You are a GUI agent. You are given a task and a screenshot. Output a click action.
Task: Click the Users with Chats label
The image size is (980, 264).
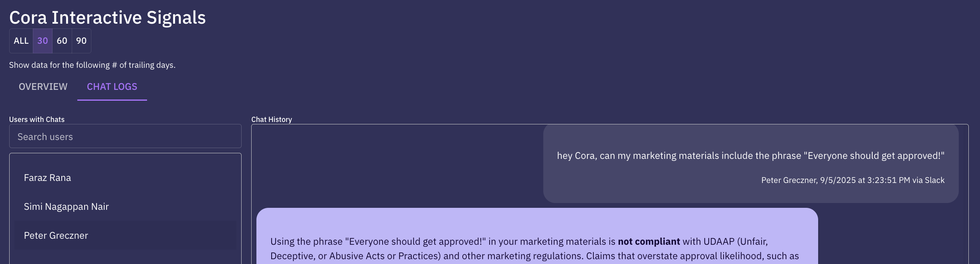37,120
